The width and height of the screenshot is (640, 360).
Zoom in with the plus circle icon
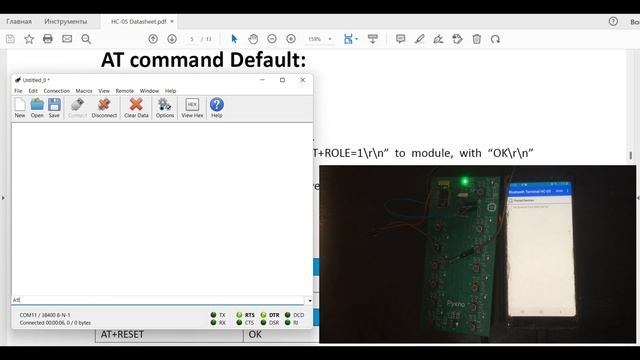point(291,39)
